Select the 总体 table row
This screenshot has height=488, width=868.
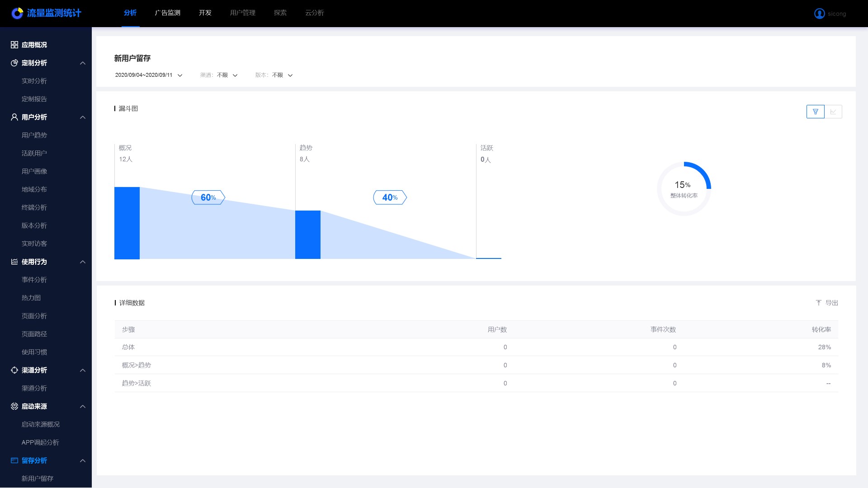tap(476, 347)
